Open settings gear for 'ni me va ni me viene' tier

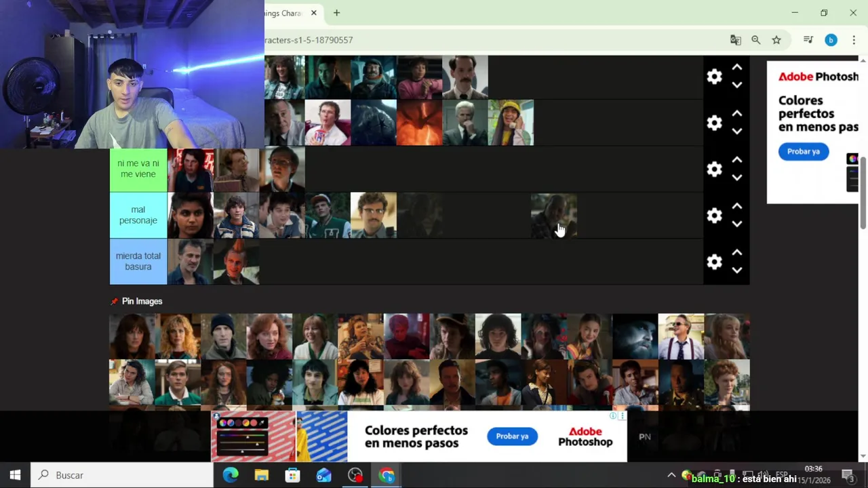714,169
